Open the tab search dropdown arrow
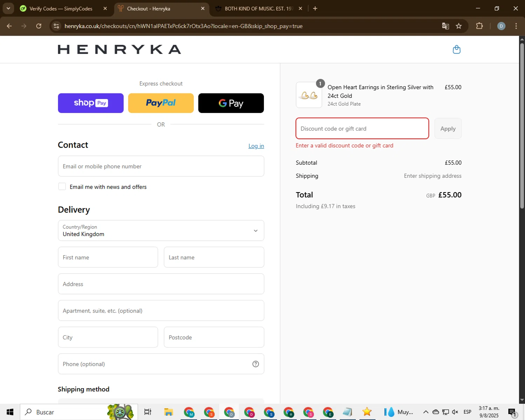 [x=8, y=8]
